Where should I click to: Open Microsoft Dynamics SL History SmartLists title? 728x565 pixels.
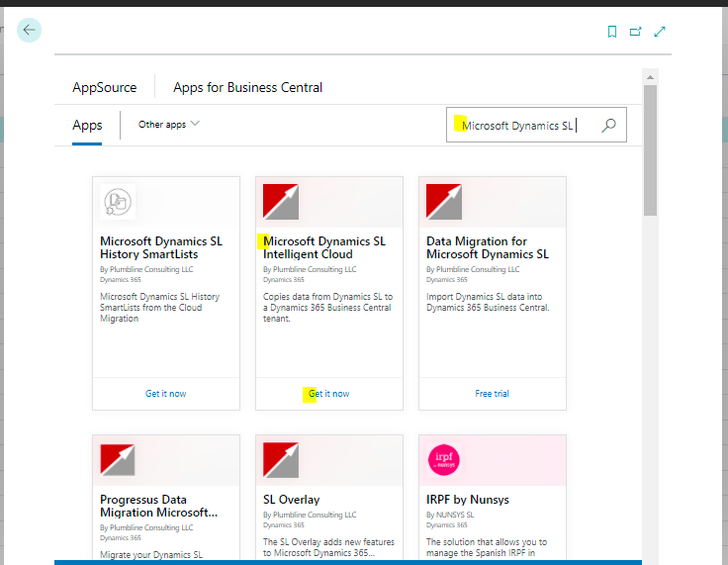[x=161, y=247]
